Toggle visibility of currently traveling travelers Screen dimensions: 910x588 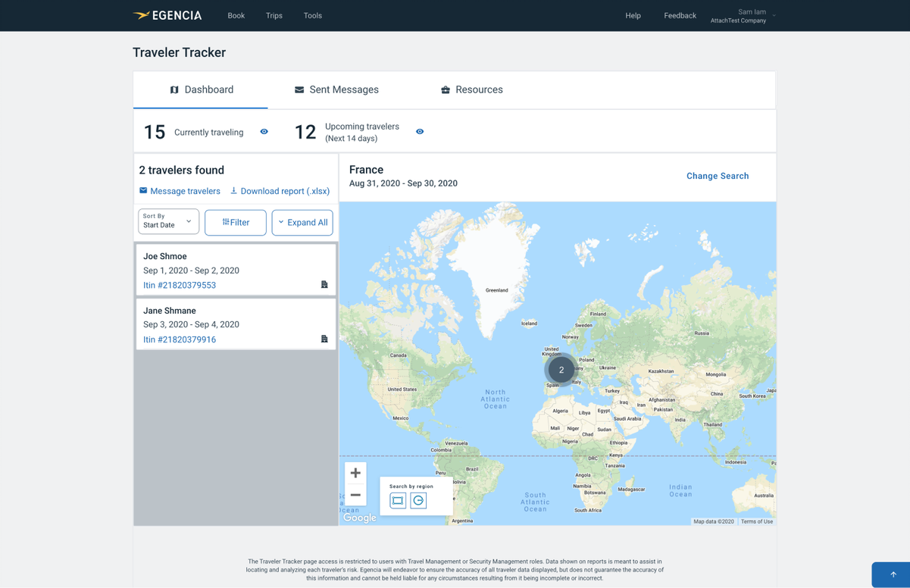(264, 132)
